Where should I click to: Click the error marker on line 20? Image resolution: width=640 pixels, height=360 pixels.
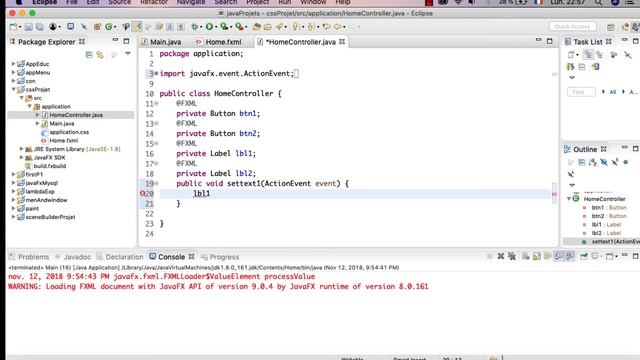coord(143,193)
